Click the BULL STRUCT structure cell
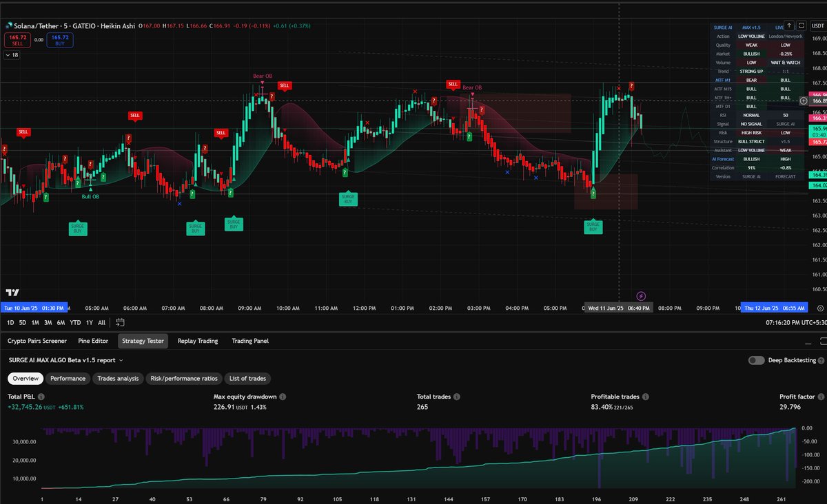Viewport: 827px width, 504px height. (751, 141)
